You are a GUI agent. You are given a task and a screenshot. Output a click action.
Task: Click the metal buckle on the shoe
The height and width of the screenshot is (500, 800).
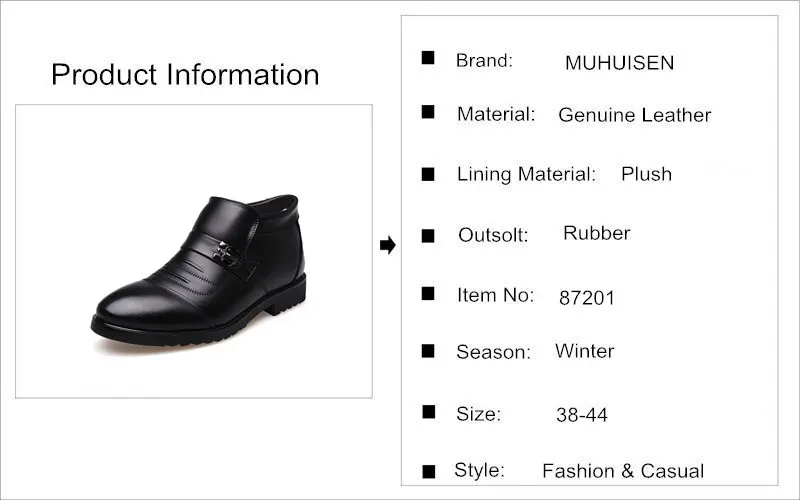point(226,254)
